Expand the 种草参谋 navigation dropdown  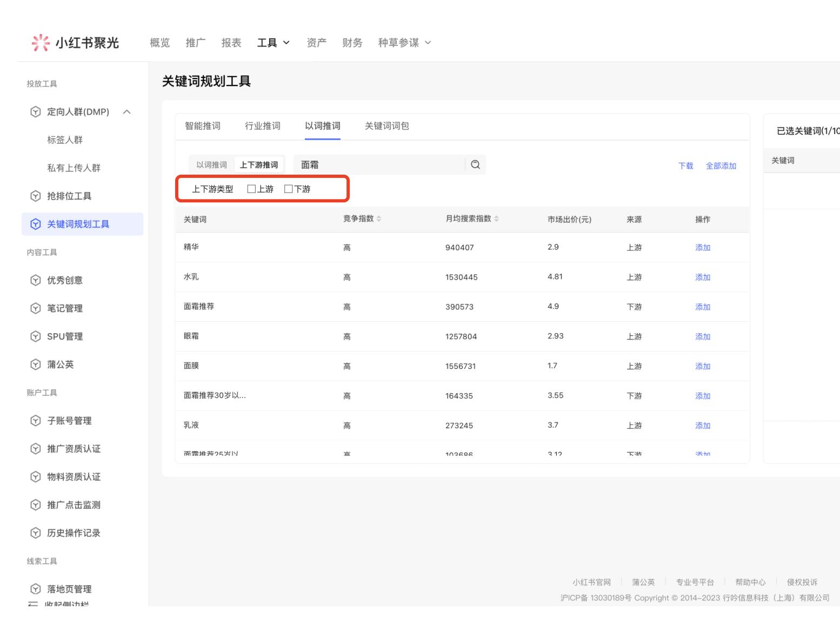pos(404,43)
